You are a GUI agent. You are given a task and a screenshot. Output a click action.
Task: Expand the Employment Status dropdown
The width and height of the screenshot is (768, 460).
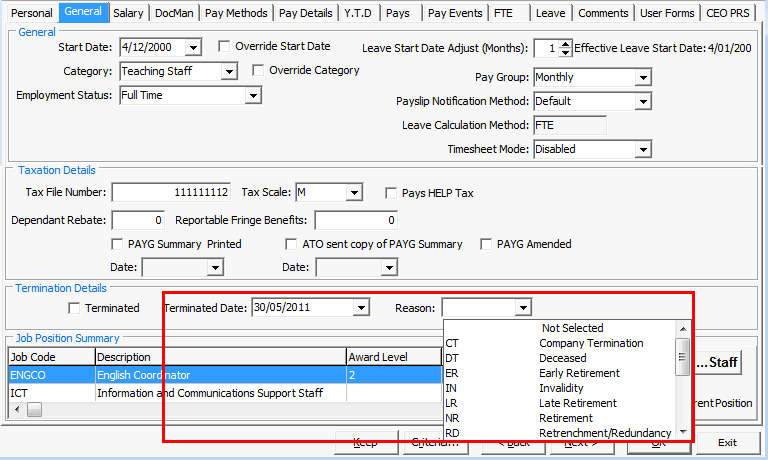(x=253, y=96)
